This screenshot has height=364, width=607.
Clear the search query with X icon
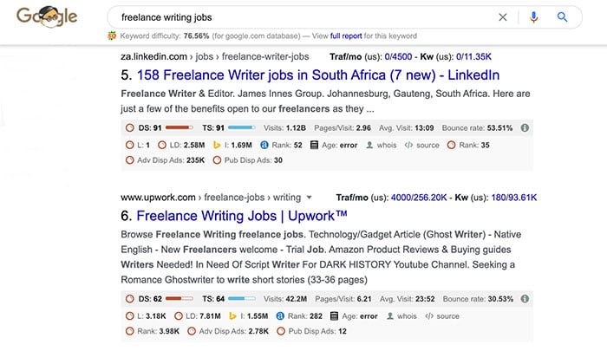(x=502, y=17)
